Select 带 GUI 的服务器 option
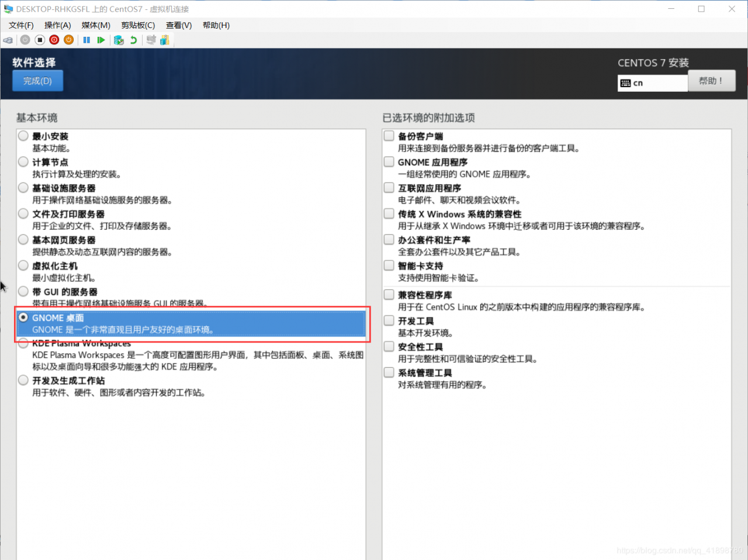Image resolution: width=748 pixels, height=560 pixels. tap(23, 291)
